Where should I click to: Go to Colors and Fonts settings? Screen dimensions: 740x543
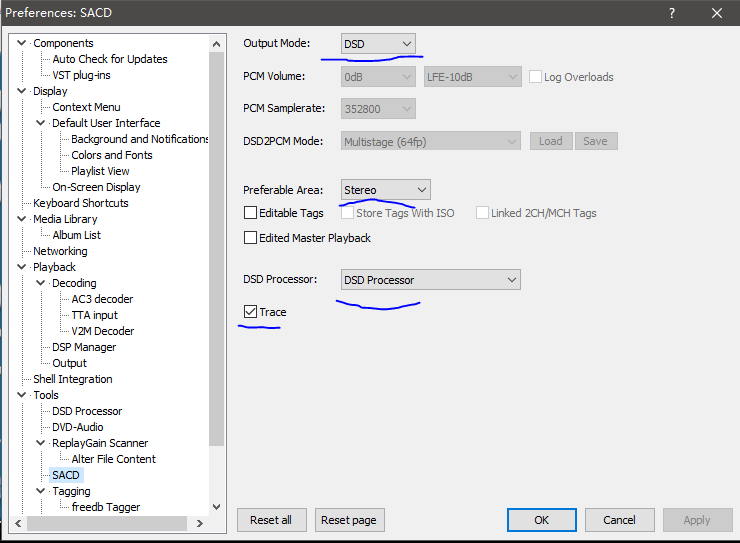(112, 155)
